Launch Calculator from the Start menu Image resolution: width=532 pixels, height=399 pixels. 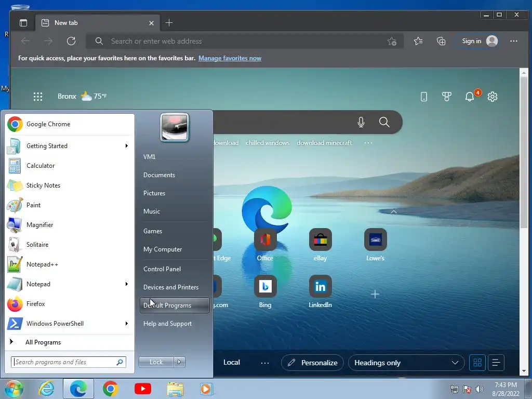(x=70, y=166)
